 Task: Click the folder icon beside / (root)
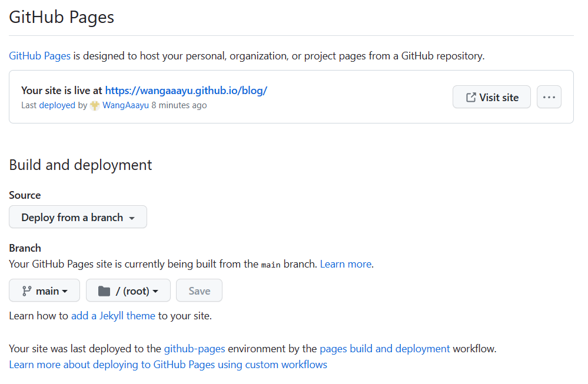click(104, 291)
